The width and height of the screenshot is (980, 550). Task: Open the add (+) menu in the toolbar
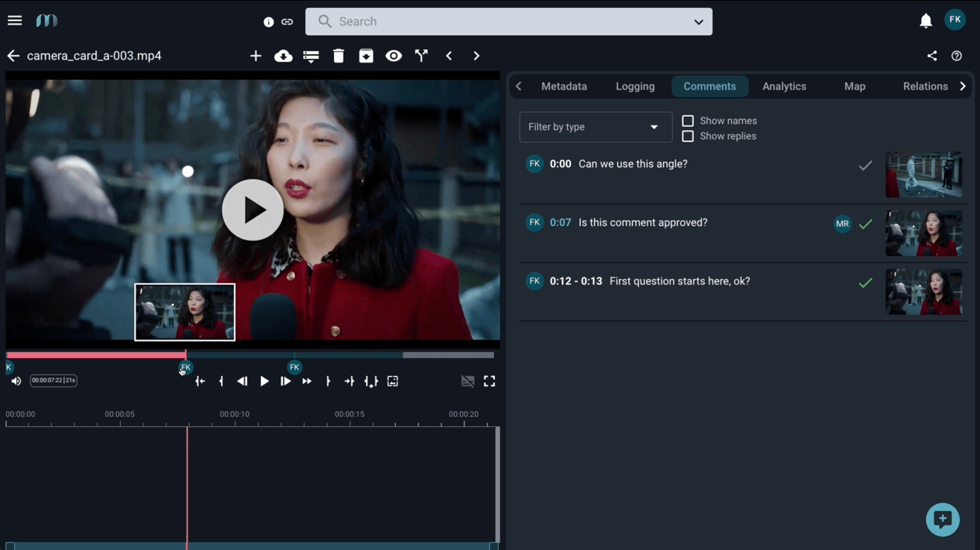tap(256, 56)
